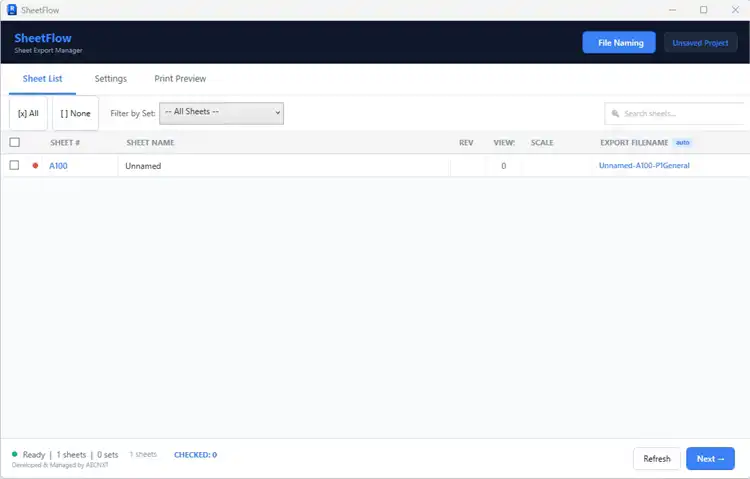Select all sheets with [x] All
This screenshot has width=750, height=479.
pos(28,113)
